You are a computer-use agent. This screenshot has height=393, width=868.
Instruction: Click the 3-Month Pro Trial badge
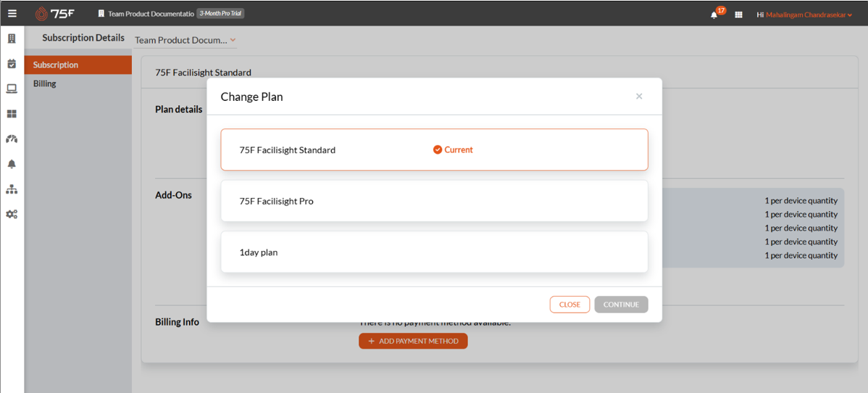(x=220, y=13)
